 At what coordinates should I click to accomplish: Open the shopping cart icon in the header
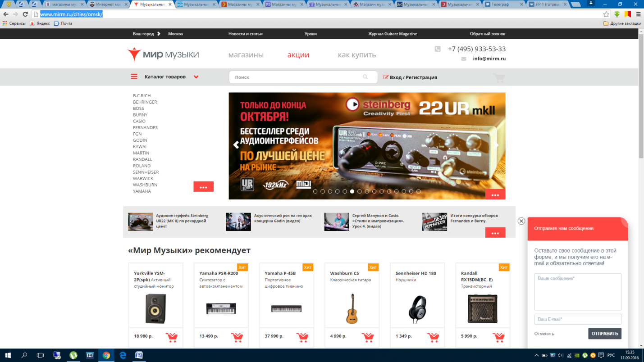(x=499, y=78)
